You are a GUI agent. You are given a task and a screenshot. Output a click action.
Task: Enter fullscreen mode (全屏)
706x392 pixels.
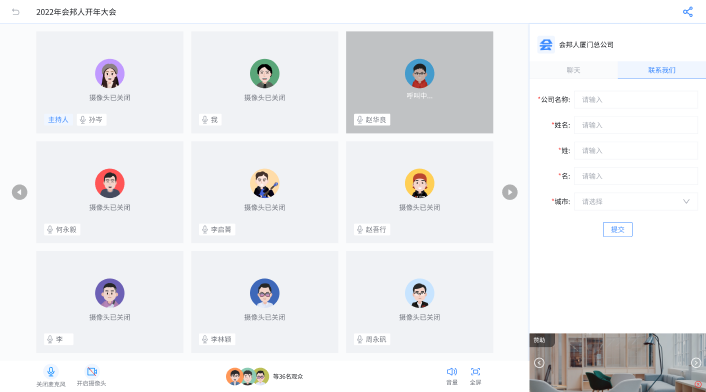pyautogui.click(x=475, y=376)
